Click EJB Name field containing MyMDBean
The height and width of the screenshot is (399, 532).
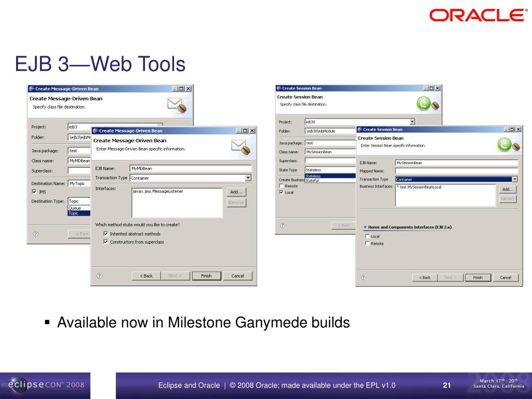191,168
